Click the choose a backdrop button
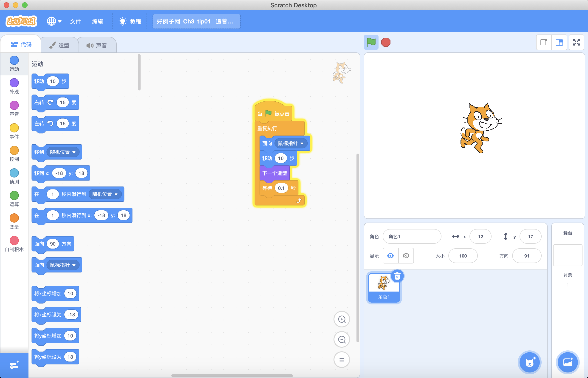Viewport: 588px width, 378px height. 568,362
